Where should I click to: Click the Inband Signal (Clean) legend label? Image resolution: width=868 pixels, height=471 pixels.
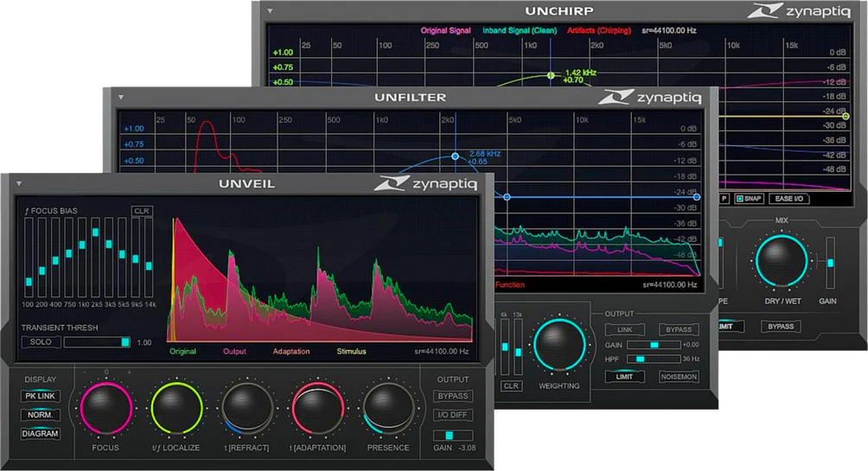click(x=520, y=30)
